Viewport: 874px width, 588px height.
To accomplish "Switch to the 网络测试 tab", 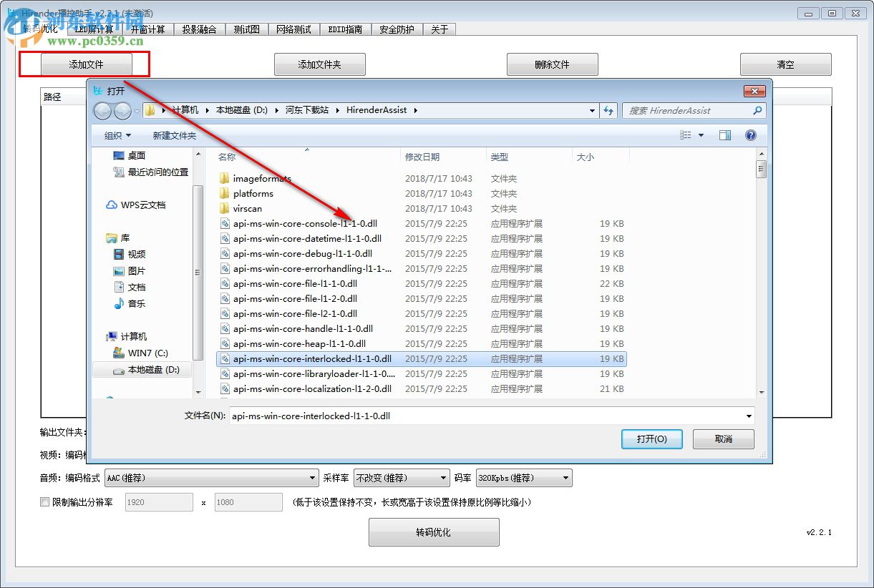I will pyautogui.click(x=293, y=29).
